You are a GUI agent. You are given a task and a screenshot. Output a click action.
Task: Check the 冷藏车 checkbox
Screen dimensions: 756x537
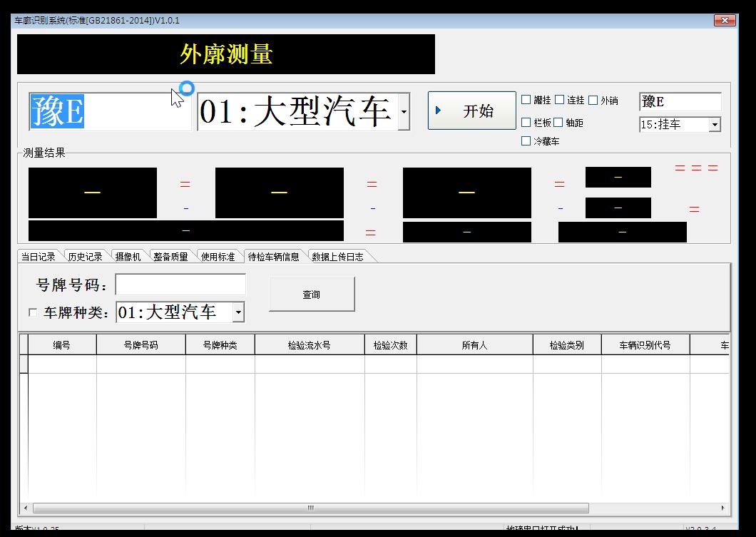(526, 141)
